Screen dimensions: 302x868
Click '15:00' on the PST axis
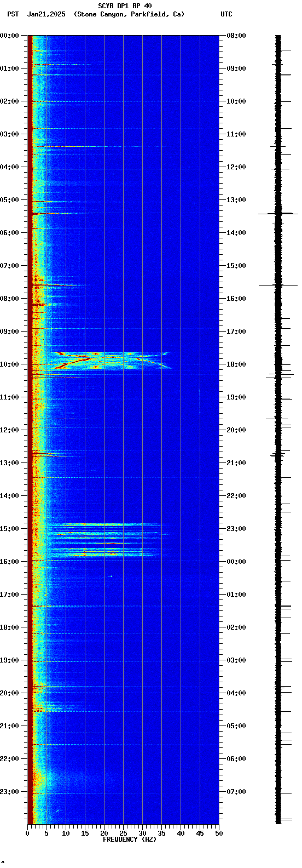(x=9, y=529)
